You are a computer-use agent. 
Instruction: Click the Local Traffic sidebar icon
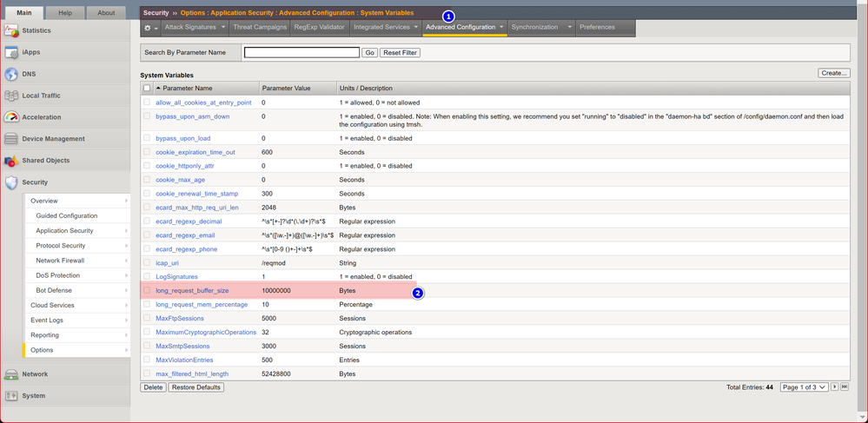(x=11, y=96)
